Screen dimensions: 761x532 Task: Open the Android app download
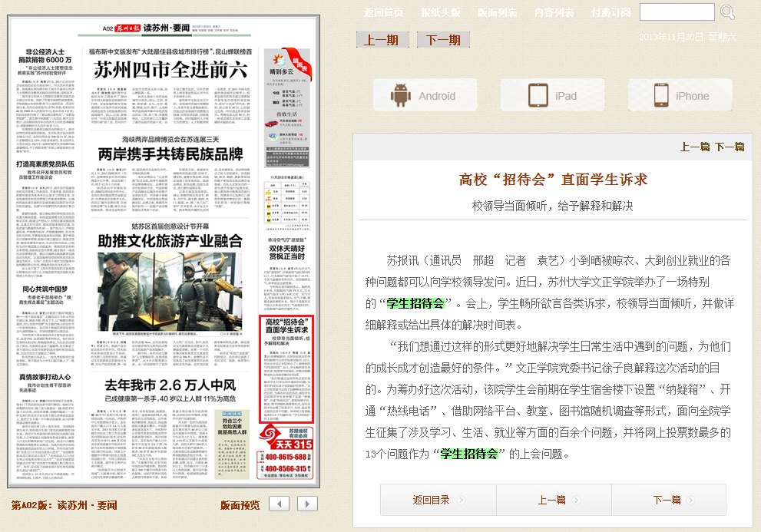pyautogui.click(x=424, y=96)
